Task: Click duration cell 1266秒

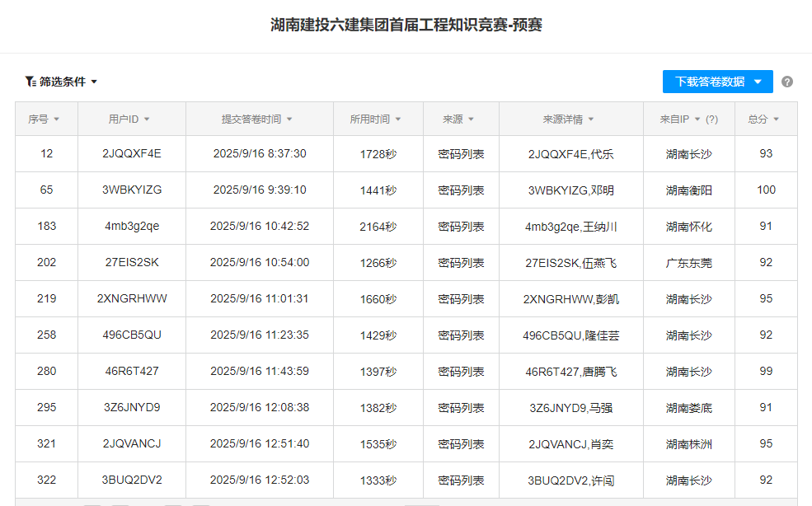Action: pyautogui.click(x=378, y=263)
